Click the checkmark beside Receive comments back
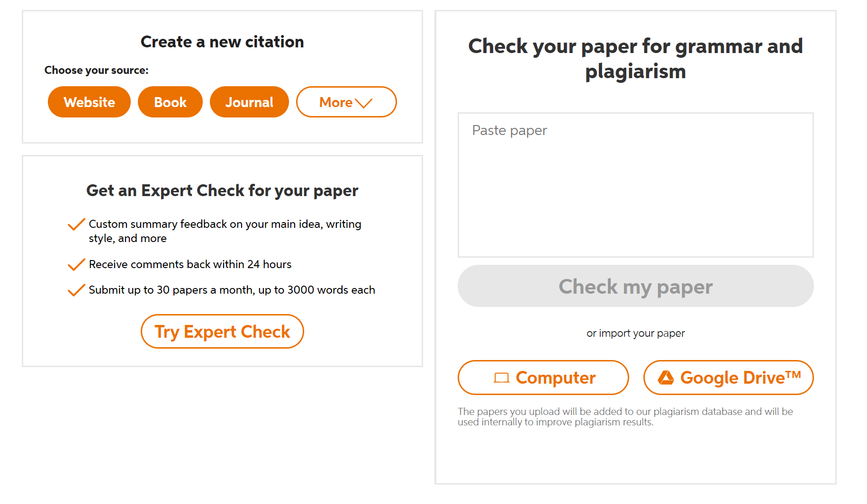The image size is (867, 504). coord(76,264)
